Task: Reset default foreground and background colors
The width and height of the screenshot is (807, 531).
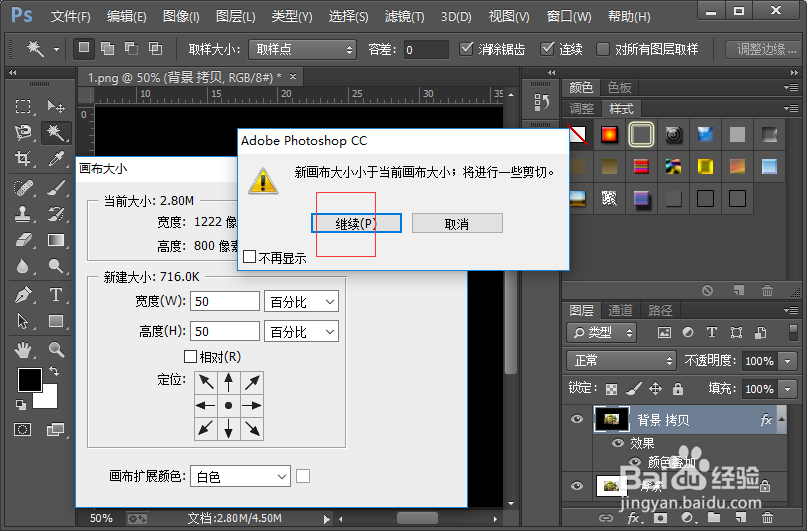Action: pyautogui.click(x=21, y=405)
